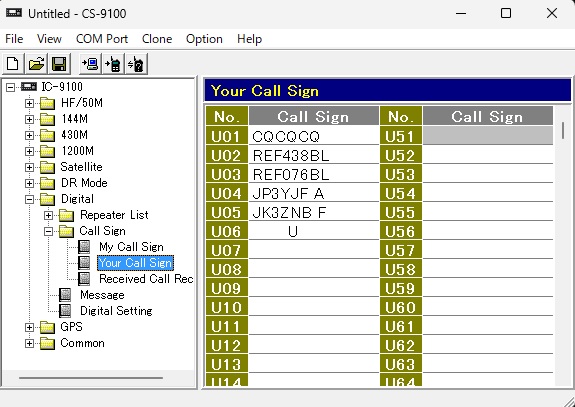Open the Option menu
The height and width of the screenshot is (407, 575).
[204, 39]
